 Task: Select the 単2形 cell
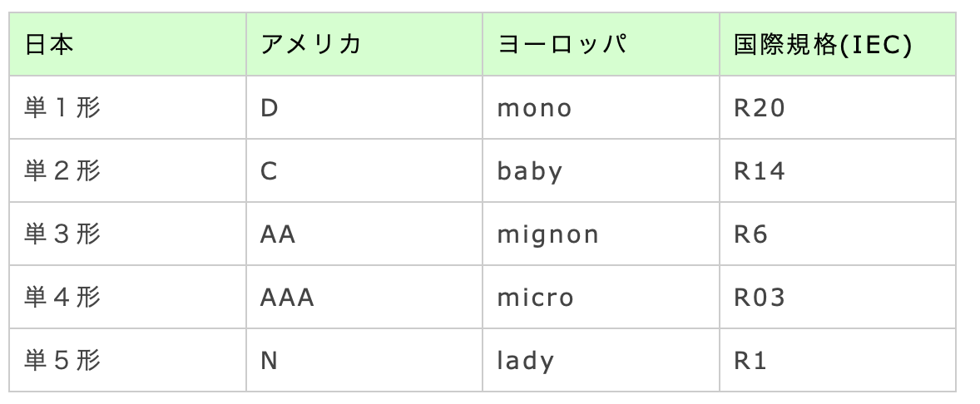click(x=63, y=171)
